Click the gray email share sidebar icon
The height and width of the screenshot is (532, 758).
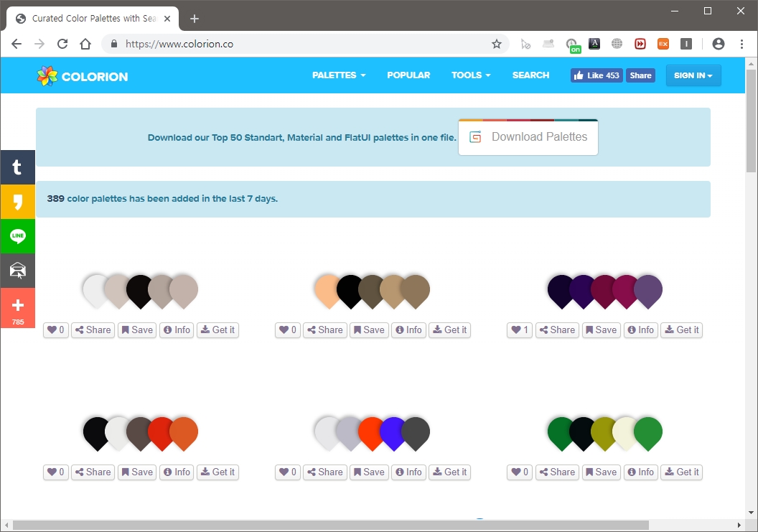[x=17, y=271]
